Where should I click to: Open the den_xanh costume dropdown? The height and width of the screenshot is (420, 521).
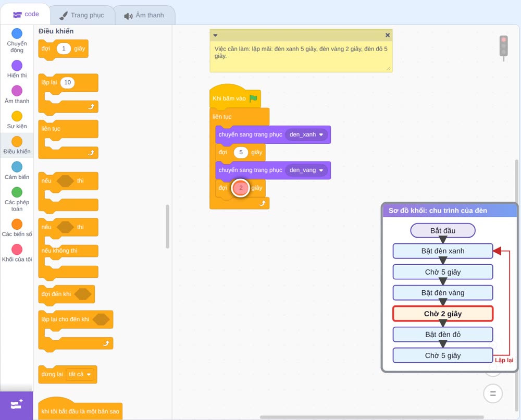point(306,134)
